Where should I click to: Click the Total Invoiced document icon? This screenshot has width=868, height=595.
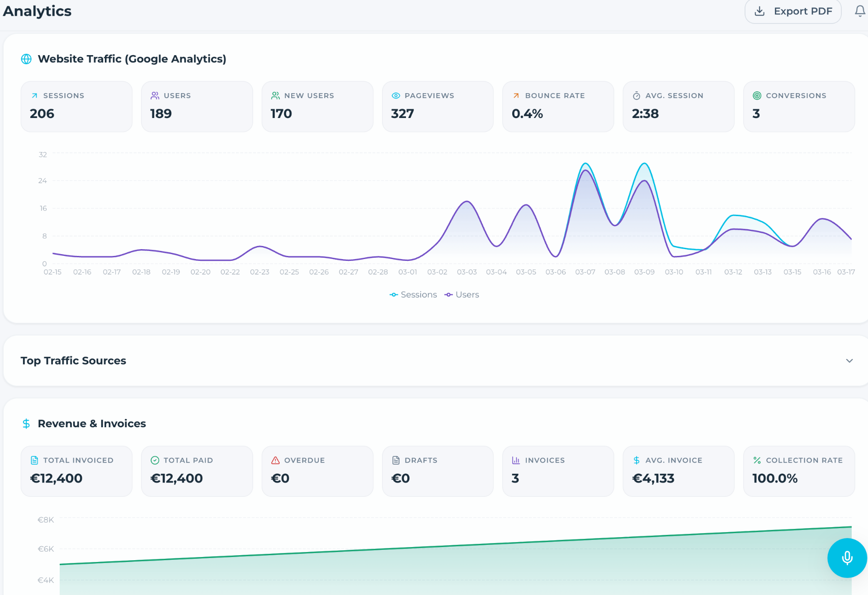(34, 460)
